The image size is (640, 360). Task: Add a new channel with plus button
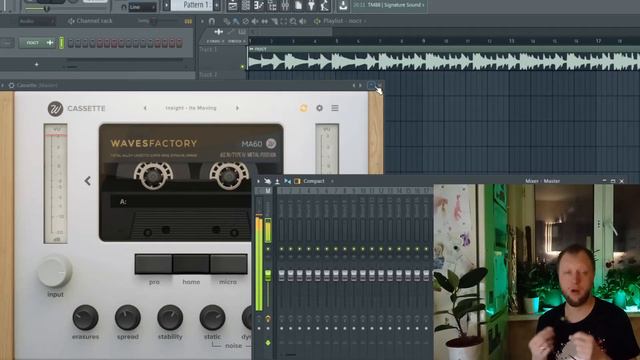37,64
